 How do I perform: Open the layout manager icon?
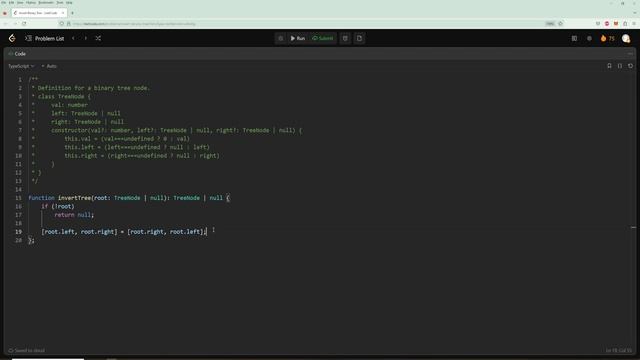coord(574,38)
